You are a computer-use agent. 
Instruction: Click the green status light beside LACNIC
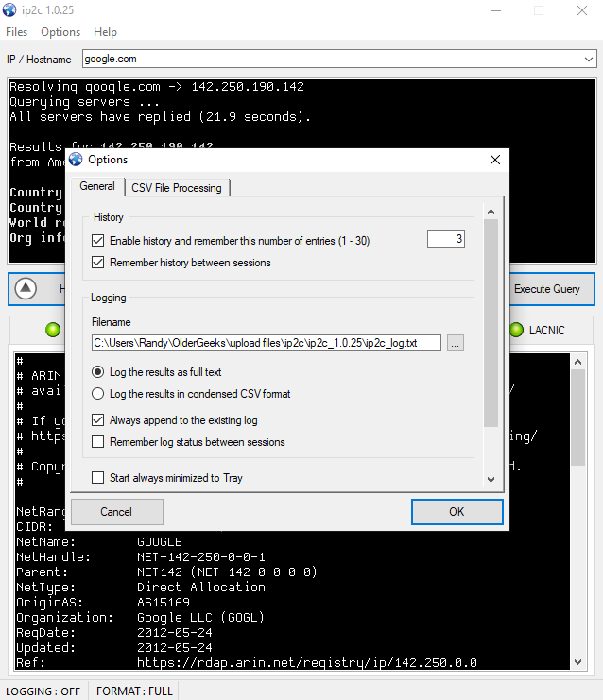point(516,330)
